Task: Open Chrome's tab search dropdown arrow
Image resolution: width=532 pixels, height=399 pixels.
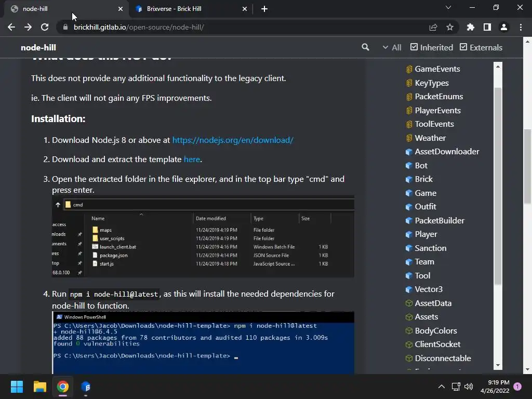Action: (x=448, y=7)
